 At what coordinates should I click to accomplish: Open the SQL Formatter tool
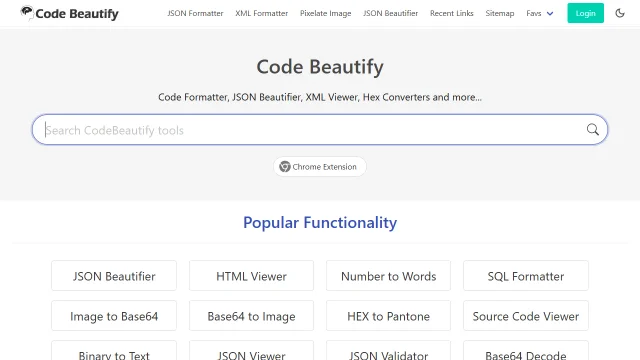[x=526, y=276]
